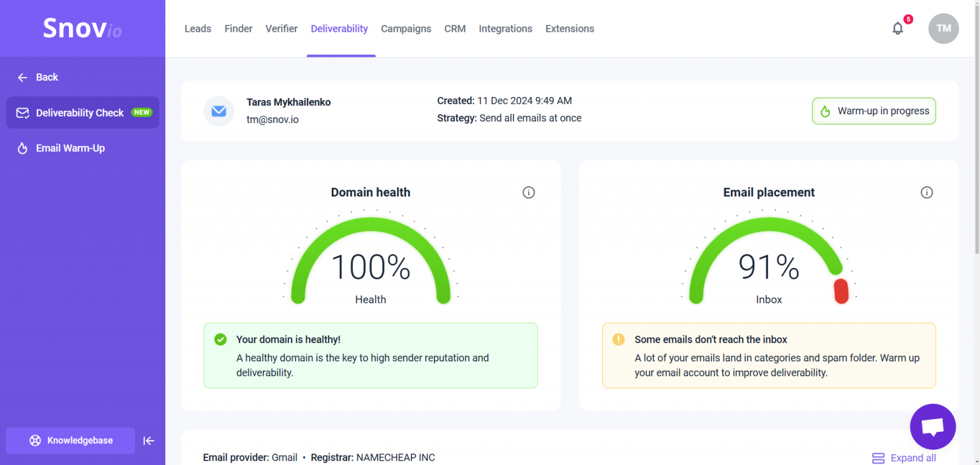
Task: Click the TM user avatar
Action: (944, 29)
